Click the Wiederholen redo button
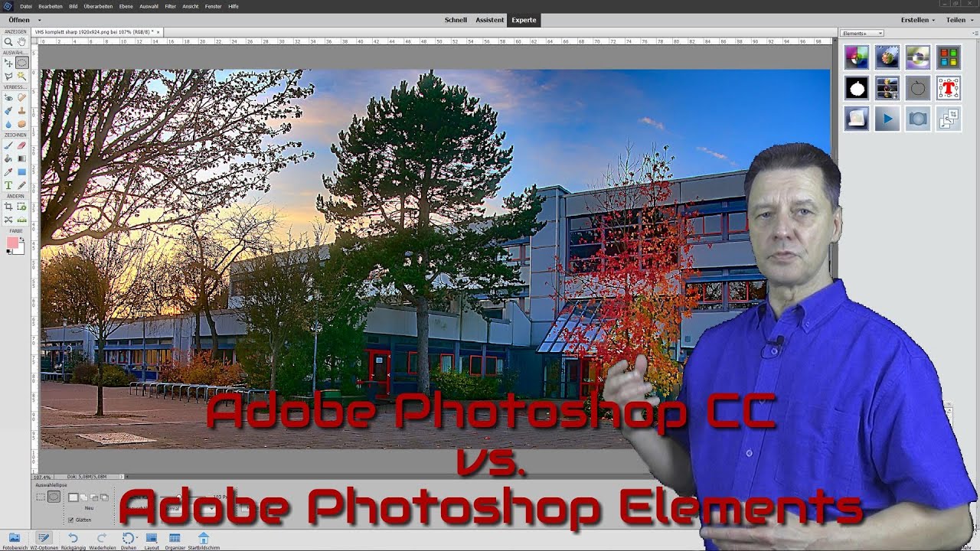 102,540
